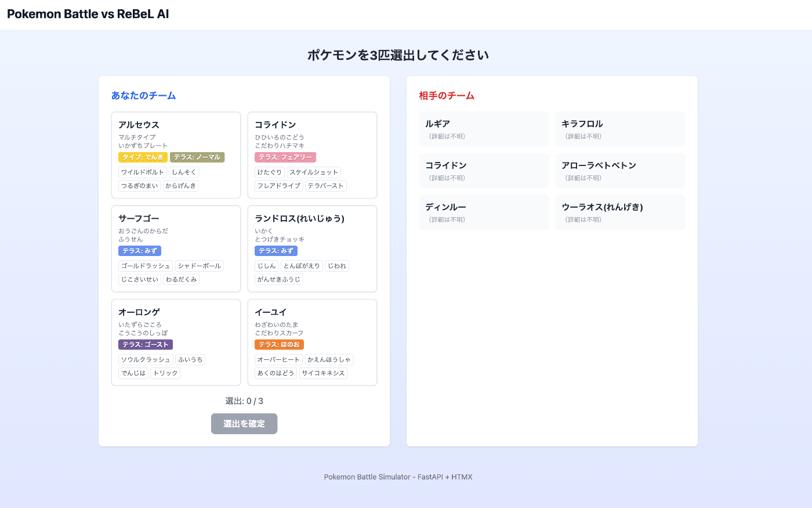The height and width of the screenshot is (508, 812).
Task: Click the こだわりハチマキ item text
Action: [280, 146]
